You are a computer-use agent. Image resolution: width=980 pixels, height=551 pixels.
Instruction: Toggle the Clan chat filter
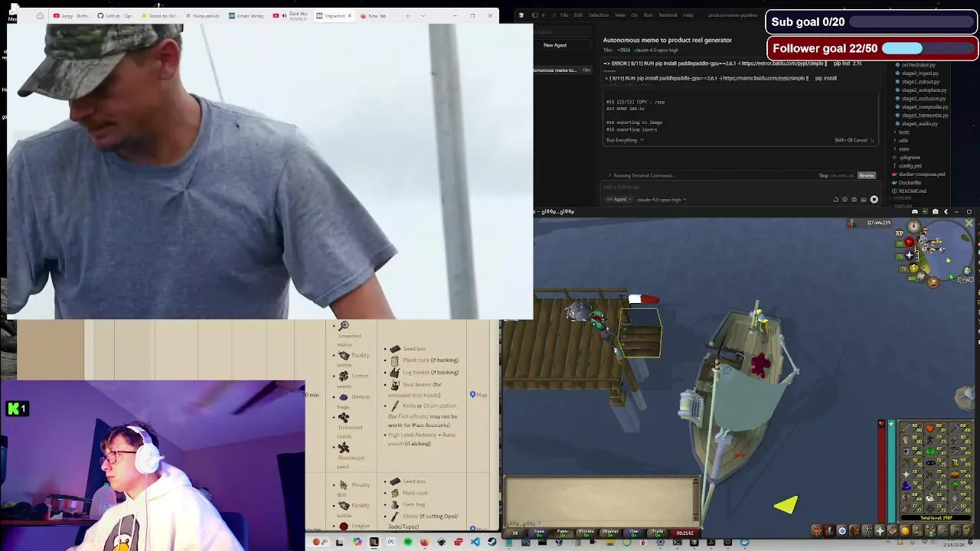pyautogui.click(x=634, y=533)
